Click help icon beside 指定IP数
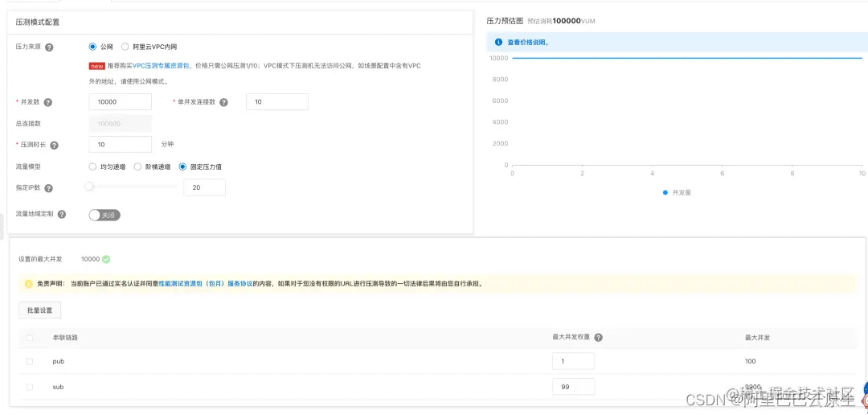 pyautogui.click(x=49, y=188)
